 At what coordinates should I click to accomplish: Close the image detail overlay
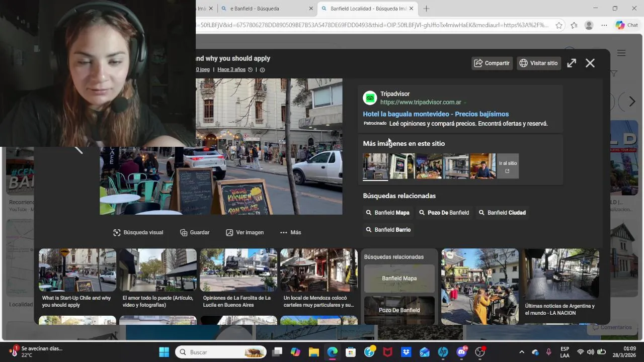(590, 63)
